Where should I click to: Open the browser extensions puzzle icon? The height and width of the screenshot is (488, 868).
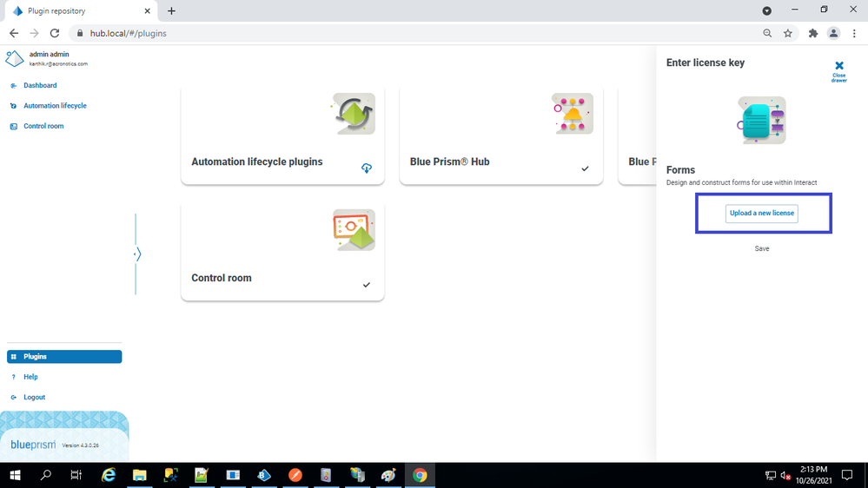click(x=812, y=33)
